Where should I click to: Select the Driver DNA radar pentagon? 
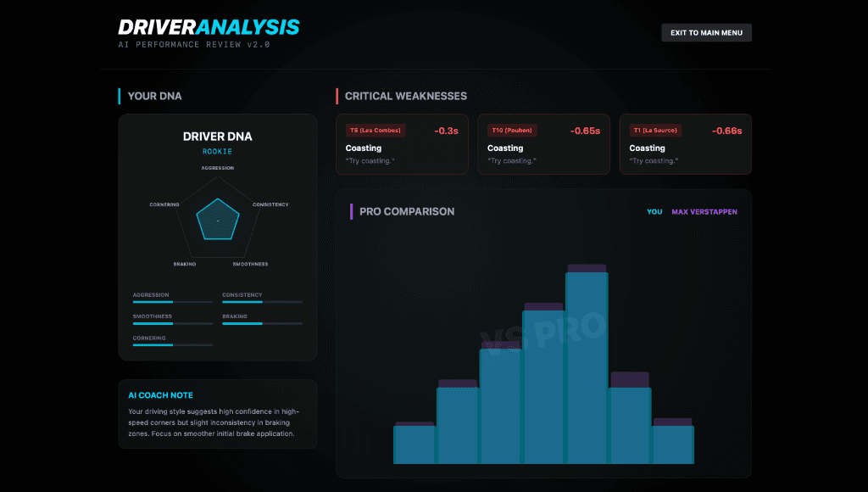(x=217, y=219)
